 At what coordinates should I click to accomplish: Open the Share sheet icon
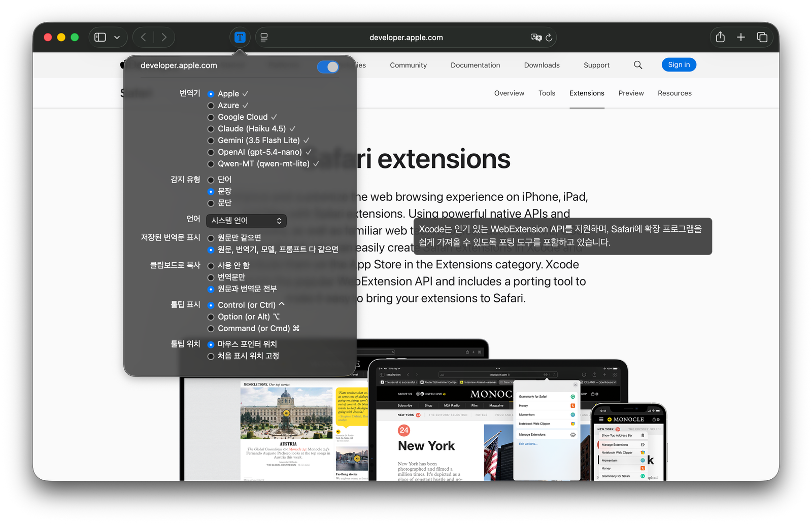(720, 37)
